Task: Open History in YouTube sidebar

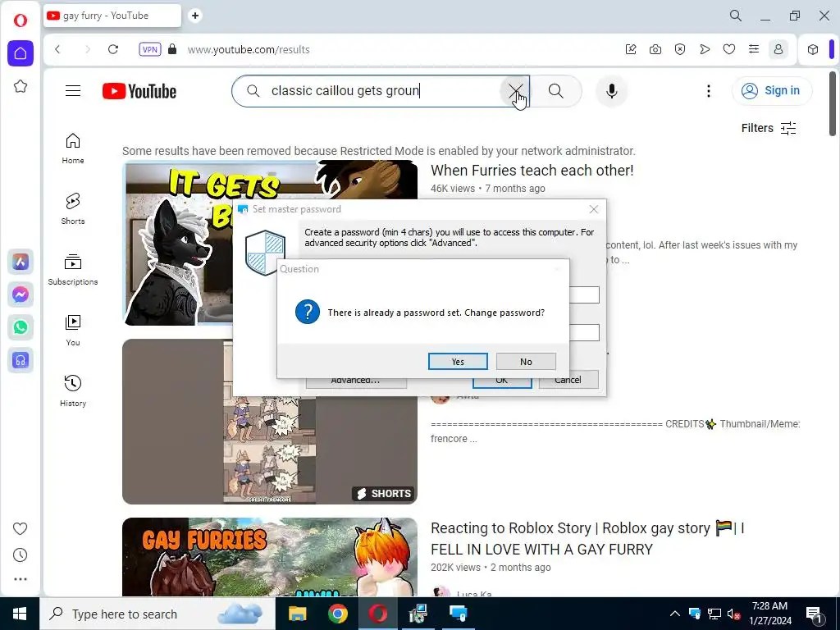Action: pos(73,391)
